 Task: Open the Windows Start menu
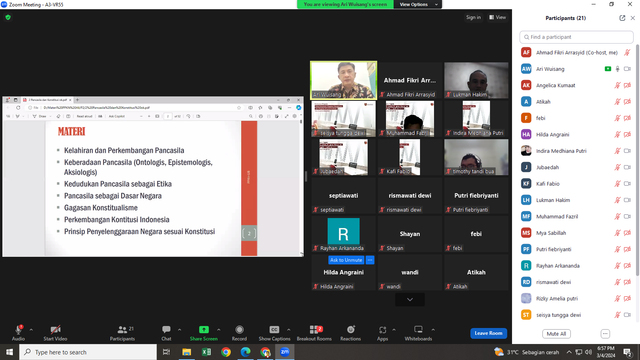click(9, 352)
